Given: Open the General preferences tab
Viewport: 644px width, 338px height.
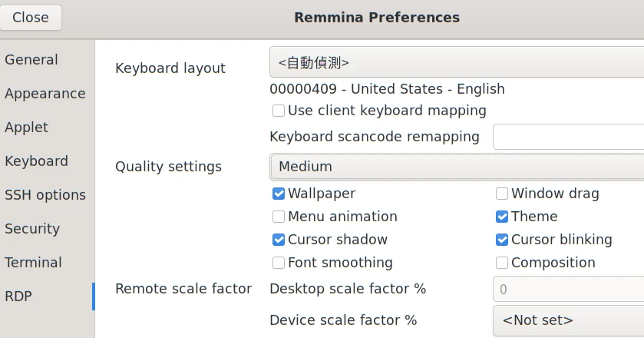Looking at the screenshot, I should [x=31, y=60].
